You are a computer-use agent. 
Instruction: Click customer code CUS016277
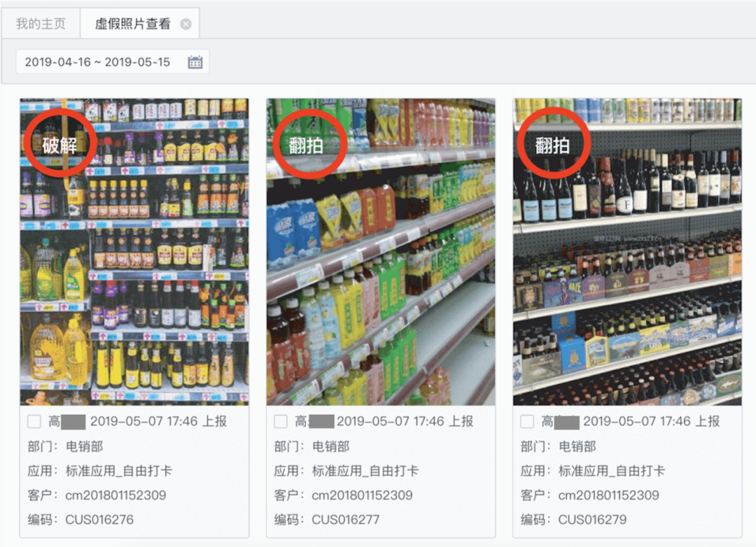346,520
